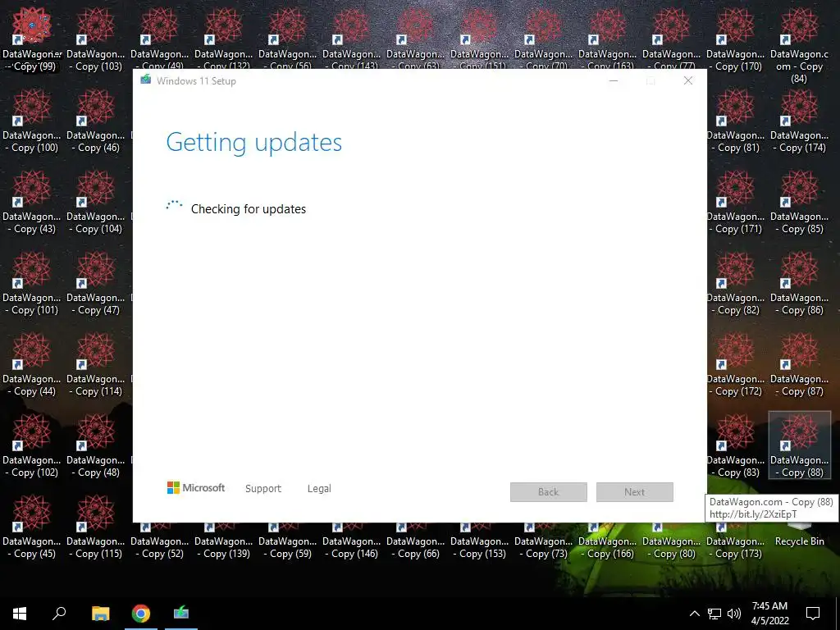Select DataWagon Copy (103) desktop shortcut
This screenshot has height=630, width=840.
[x=95, y=39]
